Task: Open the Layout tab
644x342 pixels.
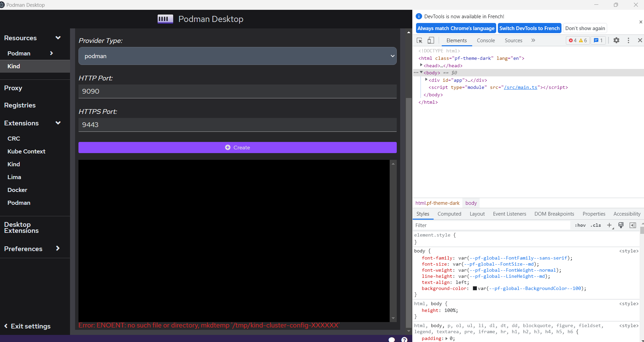Action: coord(477,214)
